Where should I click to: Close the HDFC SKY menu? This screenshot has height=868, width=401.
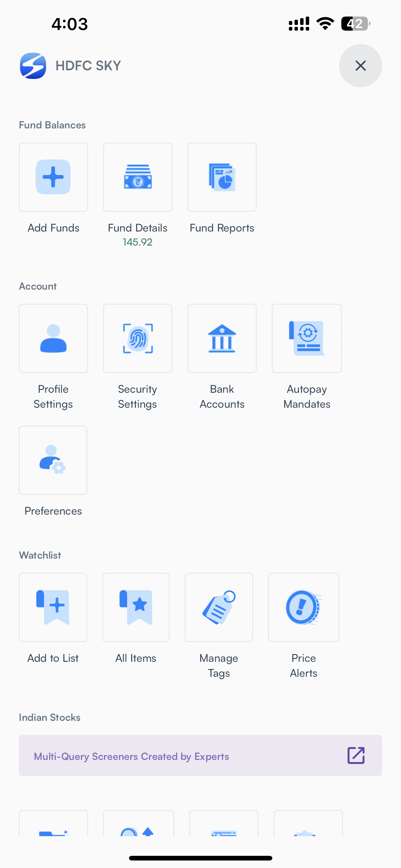pyautogui.click(x=361, y=66)
